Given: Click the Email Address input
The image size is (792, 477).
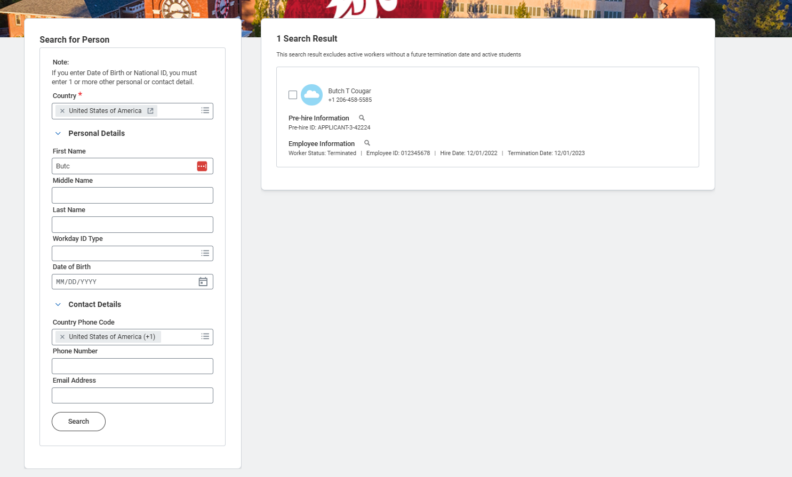Looking at the screenshot, I should coord(132,395).
